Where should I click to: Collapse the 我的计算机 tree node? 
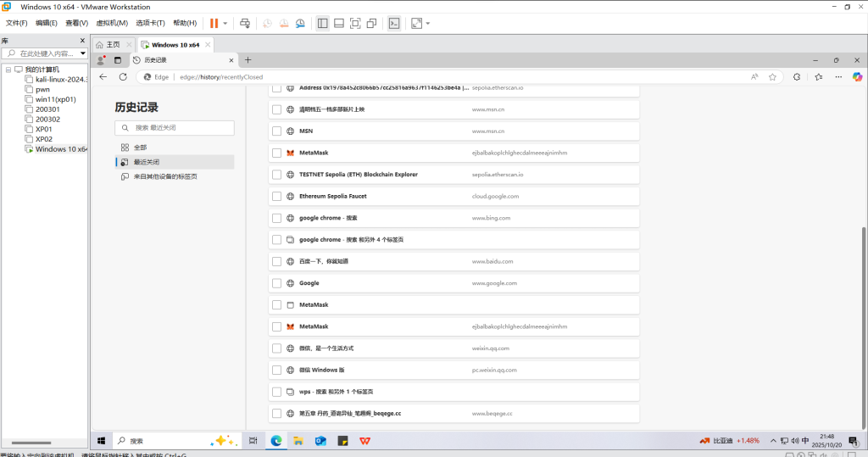click(x=8, y=69)
